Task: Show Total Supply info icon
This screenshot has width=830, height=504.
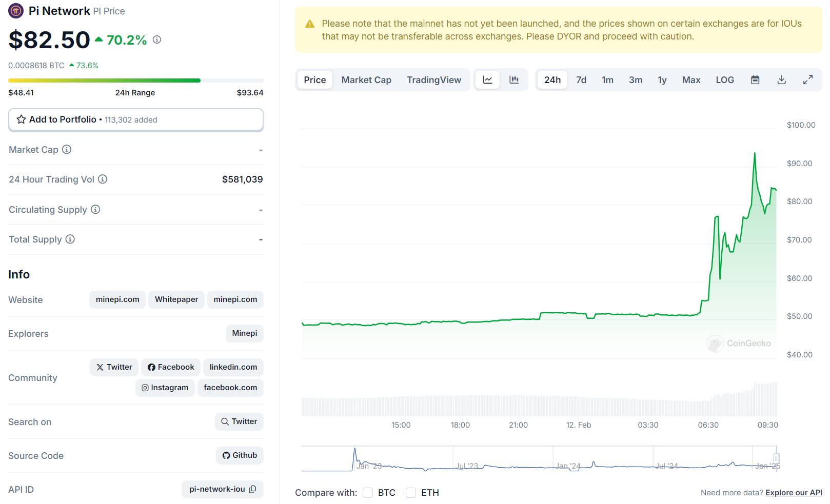Action: [70, 239]
